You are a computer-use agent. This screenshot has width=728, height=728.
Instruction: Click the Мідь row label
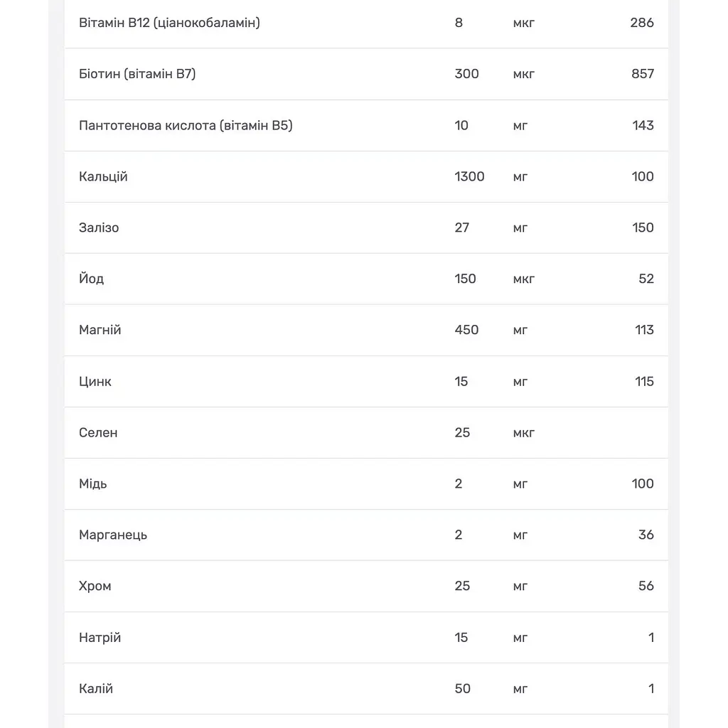[93, 483]
